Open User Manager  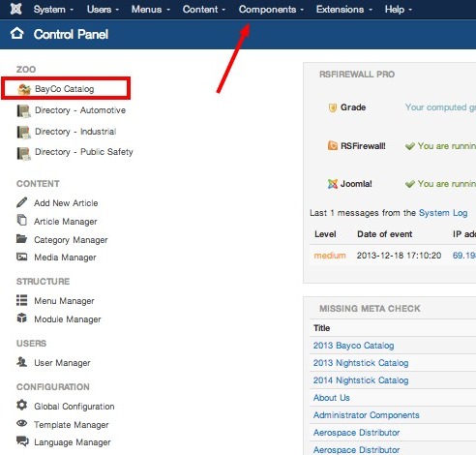tap(62, 363)
